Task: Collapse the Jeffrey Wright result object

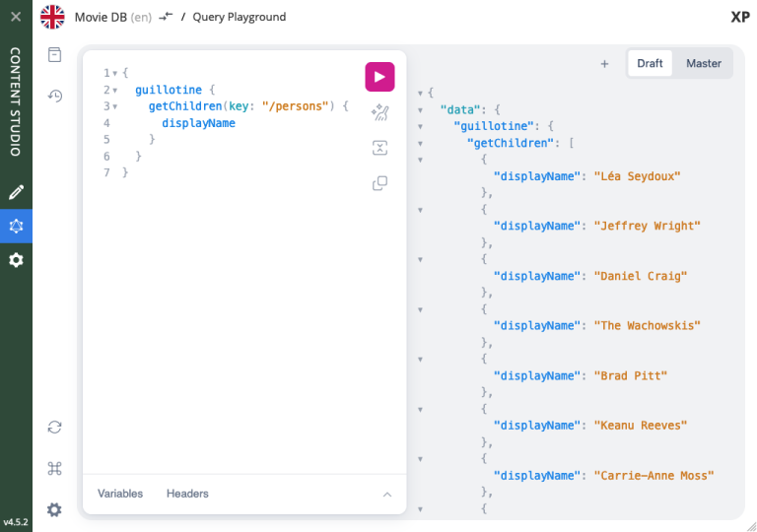Action: (x=420, y=210)
